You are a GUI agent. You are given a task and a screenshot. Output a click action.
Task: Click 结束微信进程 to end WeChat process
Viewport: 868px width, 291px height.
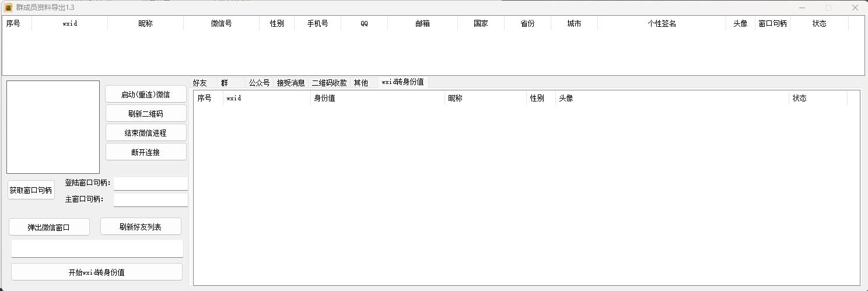[x=146, y=132]
